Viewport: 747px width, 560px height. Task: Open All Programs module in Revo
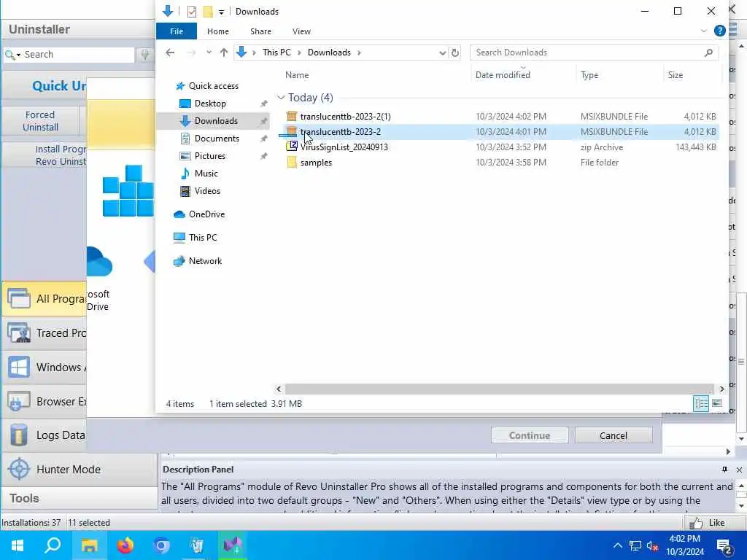point(44,298)
